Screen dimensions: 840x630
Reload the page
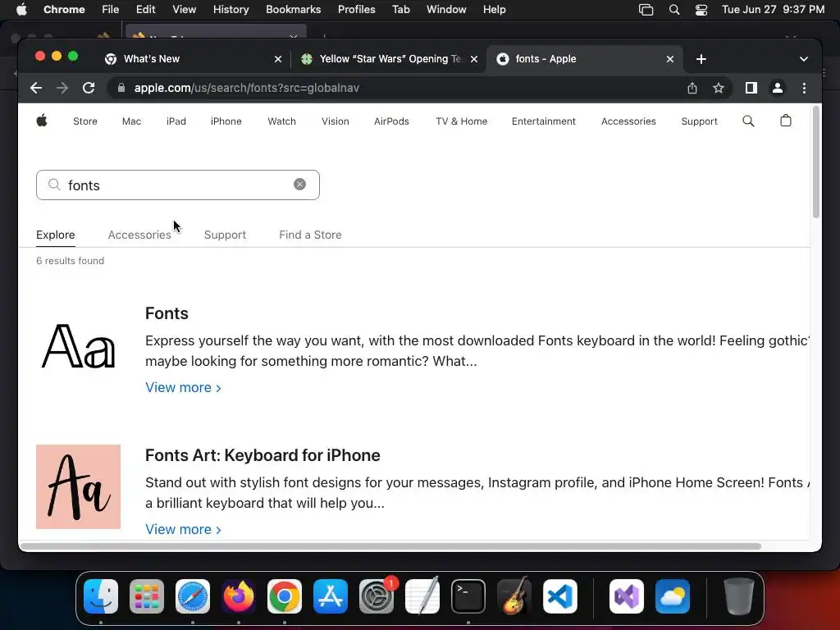pyautogui.click(x=89, y=88)
